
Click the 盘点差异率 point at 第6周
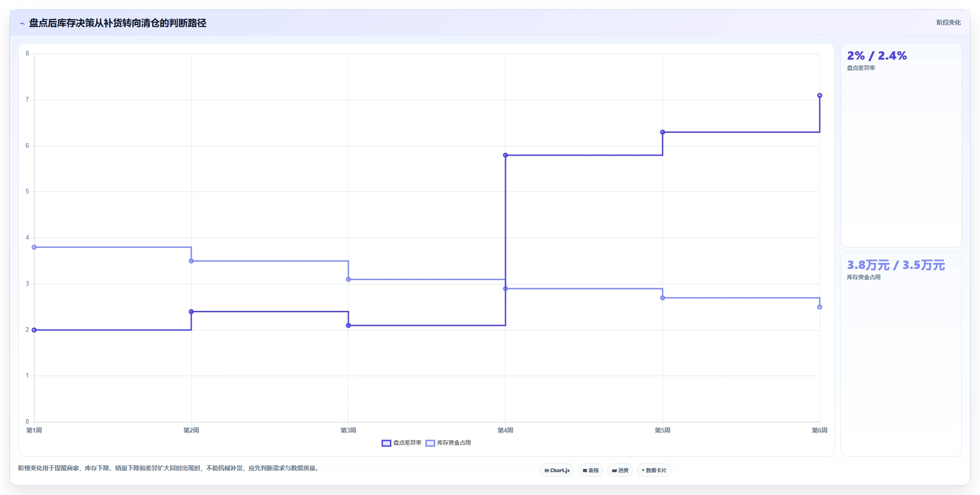pyautogui.click(x=820, y=96)
